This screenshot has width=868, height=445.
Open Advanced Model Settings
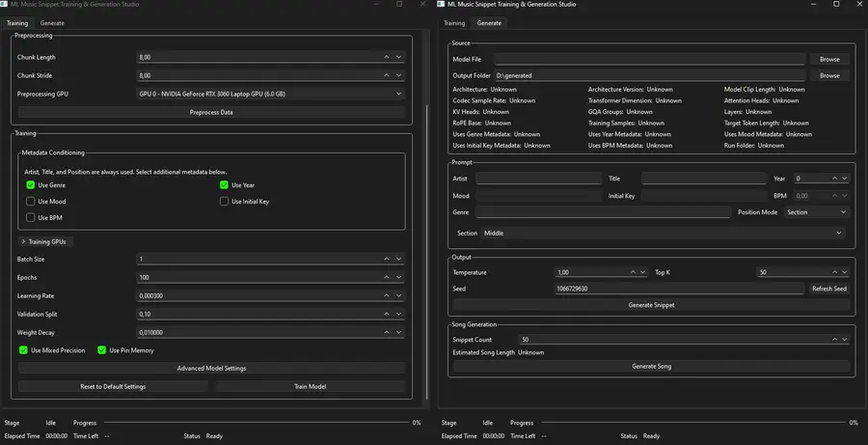coord(211,368)
